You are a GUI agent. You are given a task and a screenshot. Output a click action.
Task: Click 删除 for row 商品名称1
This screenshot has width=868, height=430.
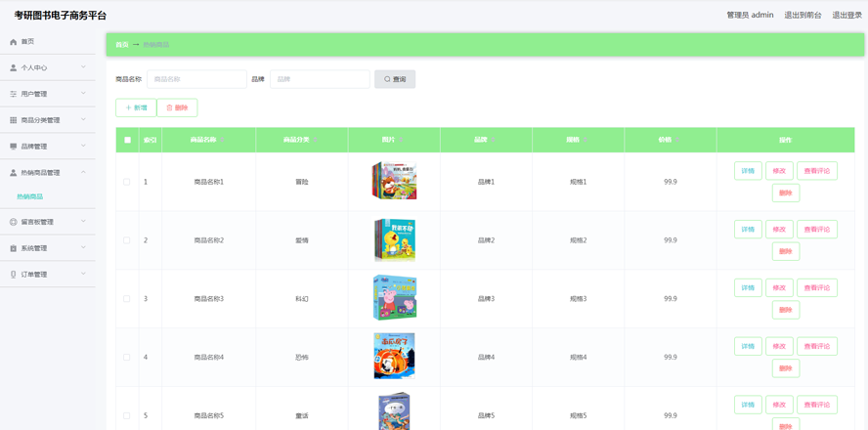click(x=786, y=193)
